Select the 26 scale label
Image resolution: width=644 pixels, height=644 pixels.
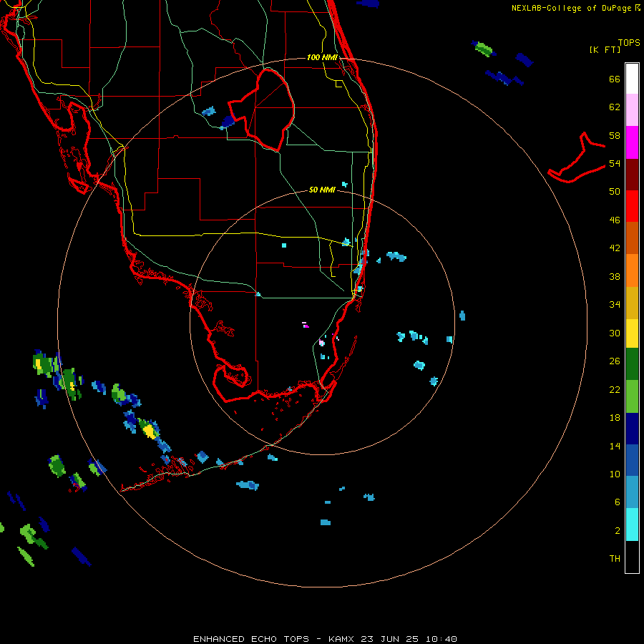click(615, 361)
